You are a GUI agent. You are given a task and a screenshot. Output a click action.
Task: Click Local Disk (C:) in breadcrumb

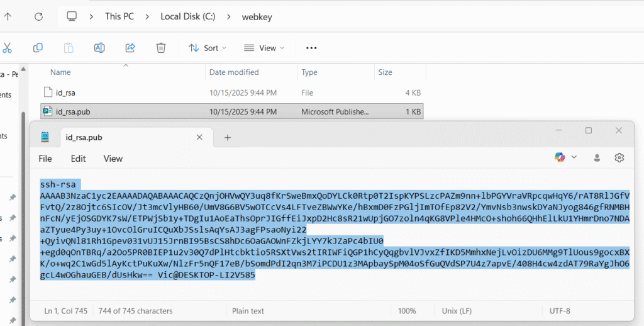[187, 16]
